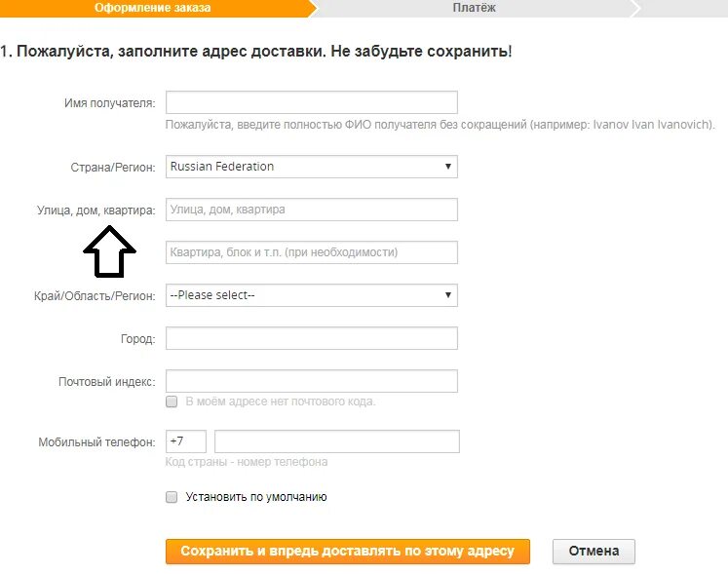Select the 'Оформление заказа' step tab
Screen dimensions: 728x574
coord(153,8)
